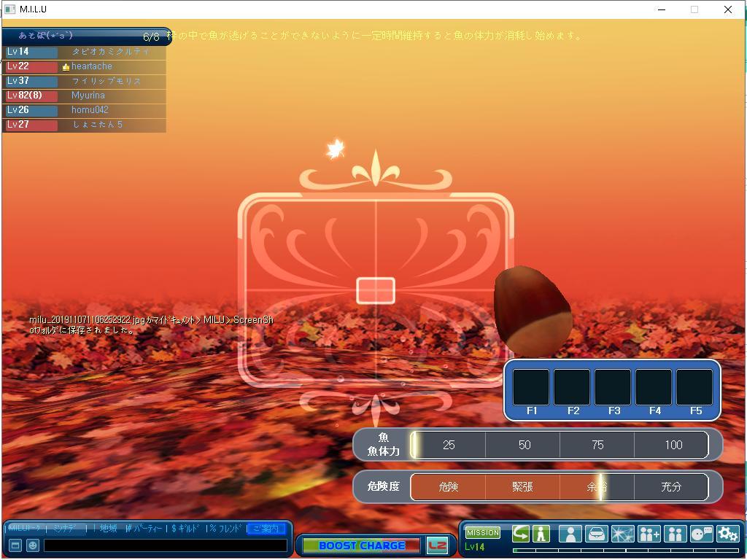Switch to the 地域 chat tab
Viewport: 747px width, 560px height.
pyautogui.click(x=108, y=528)
